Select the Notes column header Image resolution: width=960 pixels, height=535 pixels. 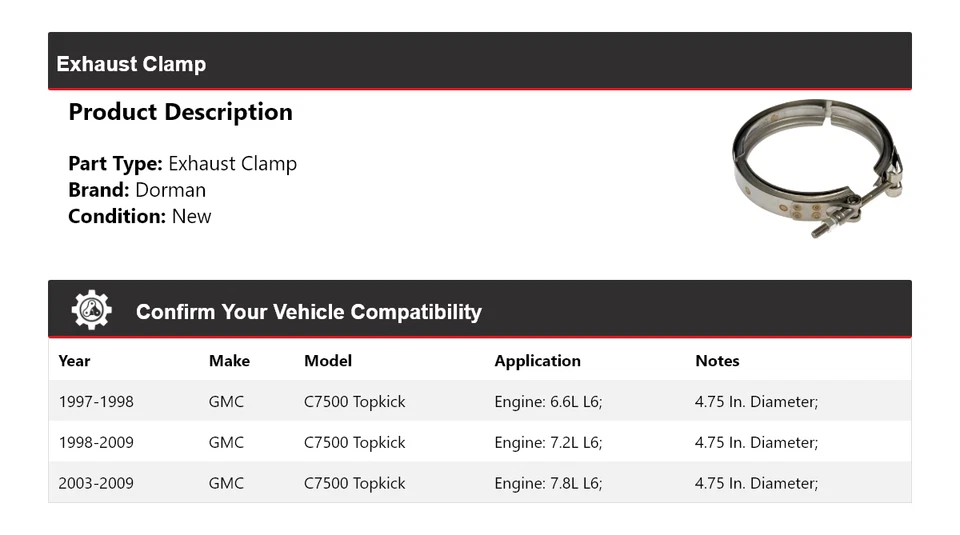(x=717, y=361)
